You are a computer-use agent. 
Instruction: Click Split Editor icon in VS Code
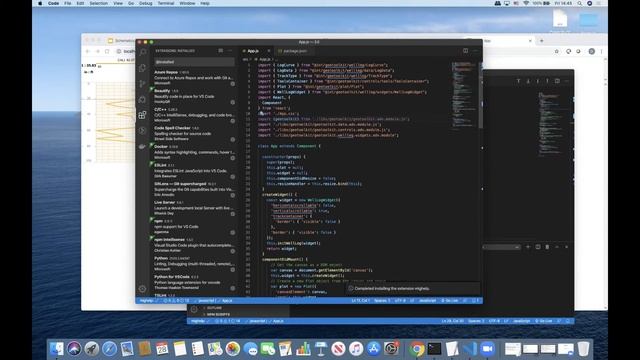tap(466, 51)
